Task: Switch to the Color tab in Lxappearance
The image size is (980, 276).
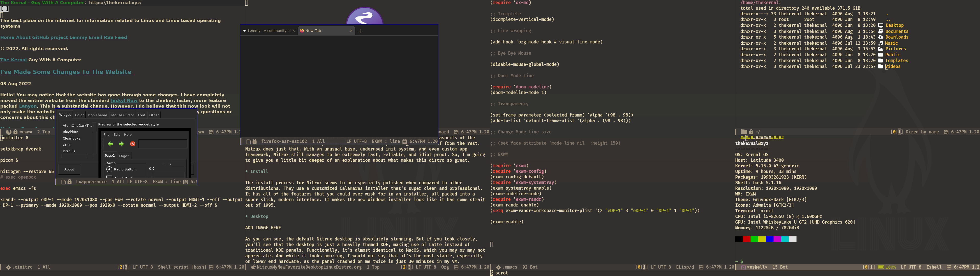Action: point(80,115)
